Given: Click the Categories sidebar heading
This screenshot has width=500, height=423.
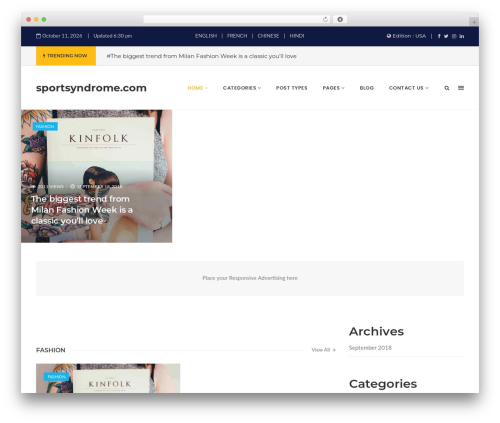Looking at the screenshot, I should pyautogui.click(x=383, y=384).
